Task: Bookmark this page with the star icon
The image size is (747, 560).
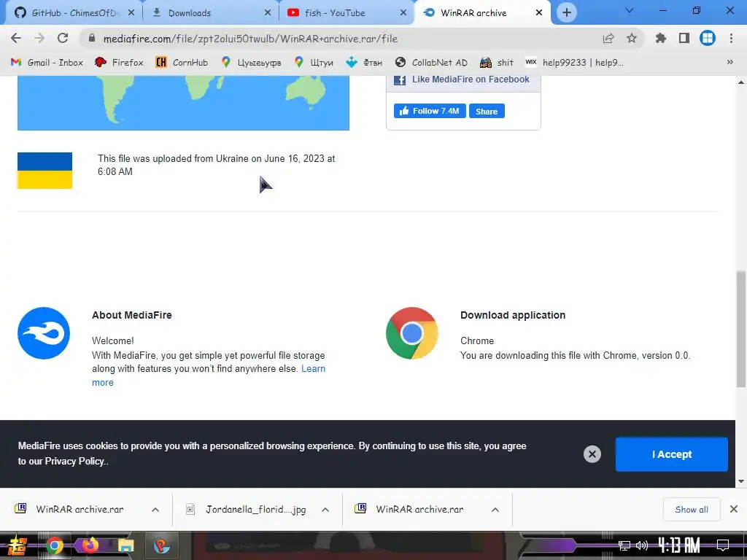Action: point(632,38)
